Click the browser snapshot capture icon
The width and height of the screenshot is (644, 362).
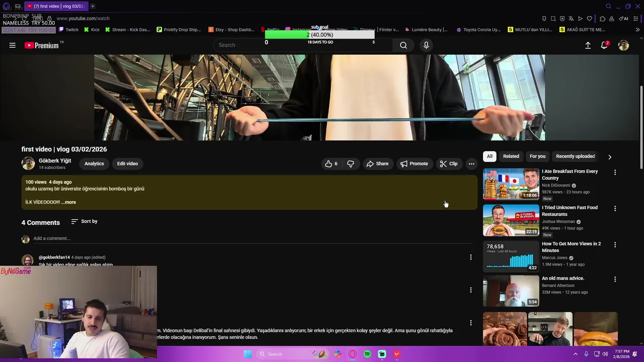coord(553,19)
